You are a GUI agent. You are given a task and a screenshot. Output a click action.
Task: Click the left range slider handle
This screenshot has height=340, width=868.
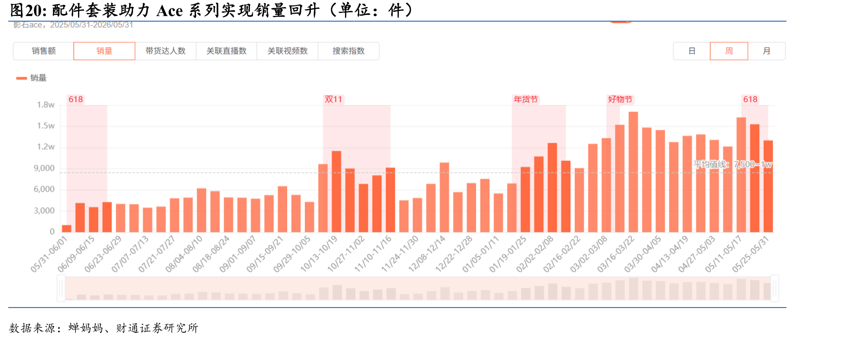[61, 288]
